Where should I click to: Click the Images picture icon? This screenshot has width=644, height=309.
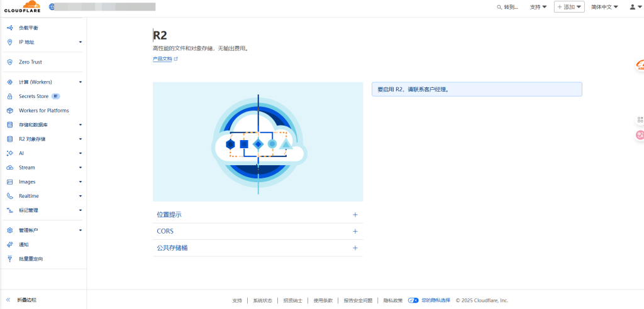10,182
